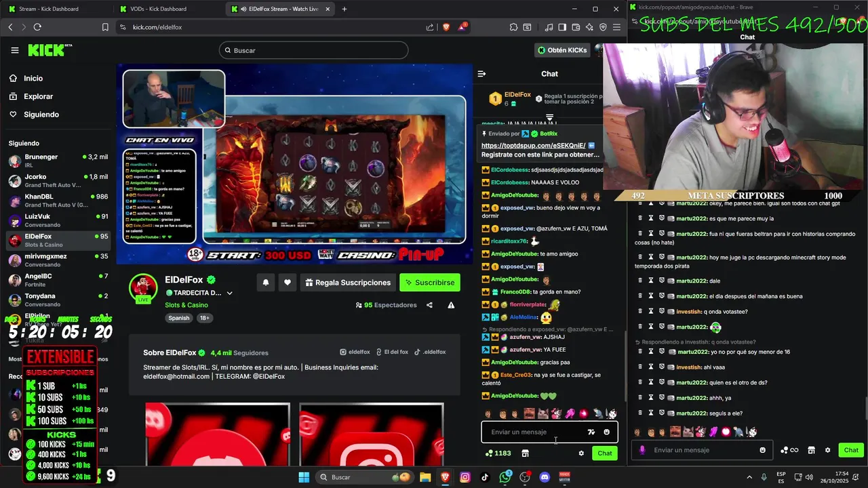Reload the kick.com/eldelfox page
The image size is (868, 488).
tap(37, 27)
